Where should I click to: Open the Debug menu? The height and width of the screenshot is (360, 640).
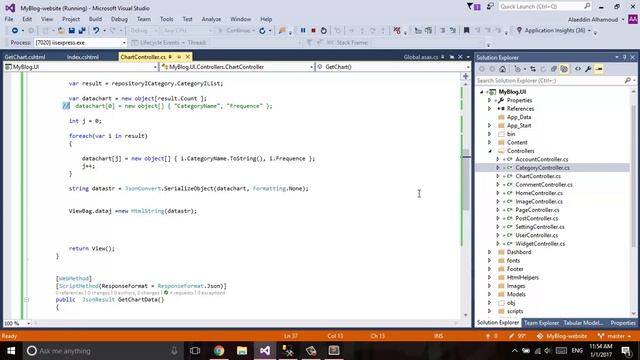[x=119, y=19]
